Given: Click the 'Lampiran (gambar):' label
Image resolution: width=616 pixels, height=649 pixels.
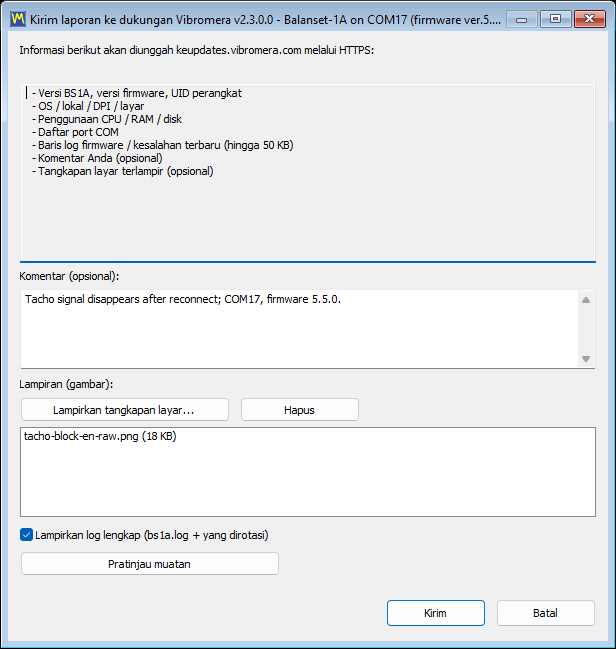Looking at the screenshot, I should pos(66,384).
